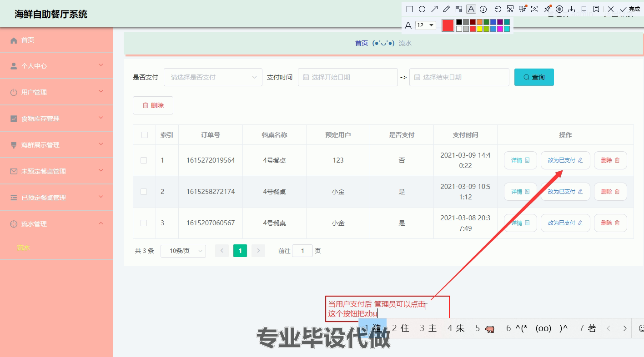Select the arrow drawing tool
The image size is (644, 357).
(x=434, y=9)
